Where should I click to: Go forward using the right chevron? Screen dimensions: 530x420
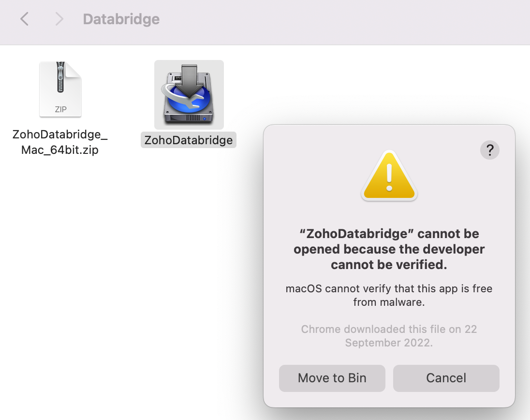[x=59, y=19]
